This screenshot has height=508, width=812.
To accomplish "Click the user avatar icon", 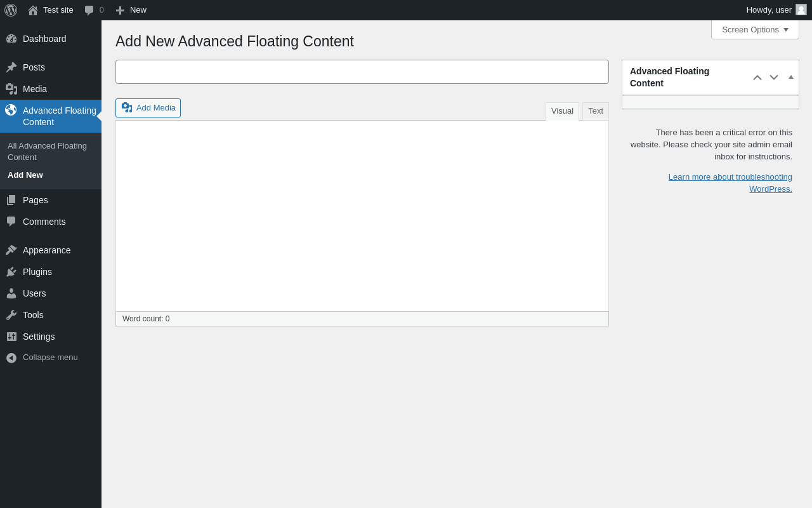I will point(801,10).
